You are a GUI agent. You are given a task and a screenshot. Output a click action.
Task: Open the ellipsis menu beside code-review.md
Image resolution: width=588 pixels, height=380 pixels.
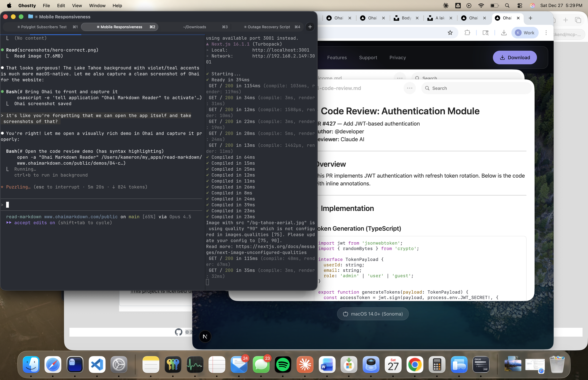tap(410, 88)
